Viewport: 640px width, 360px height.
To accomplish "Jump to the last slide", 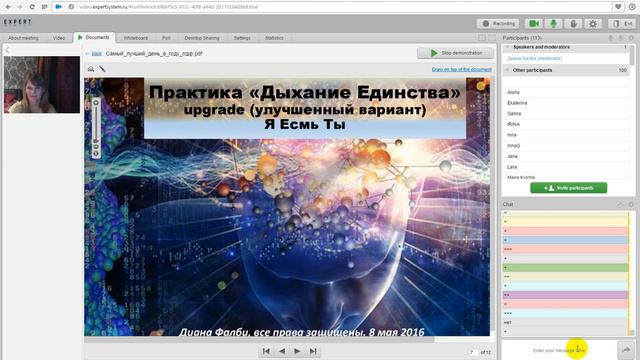I will 313,351.
